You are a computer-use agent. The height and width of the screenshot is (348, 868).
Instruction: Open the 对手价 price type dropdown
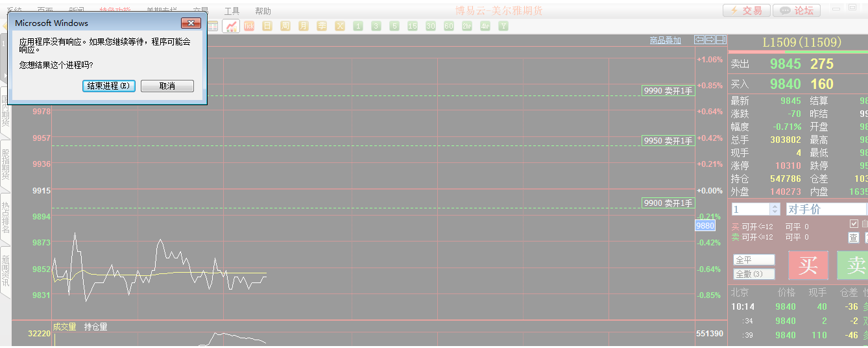[x=825, y=209]
